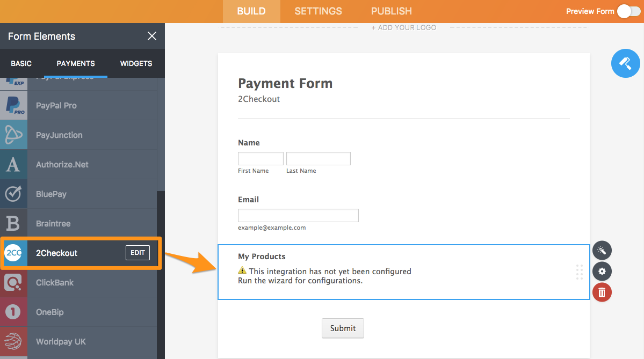The image size is (644, 359).
Task: Select Authorize.Net payment element
Action: (78, 165)
